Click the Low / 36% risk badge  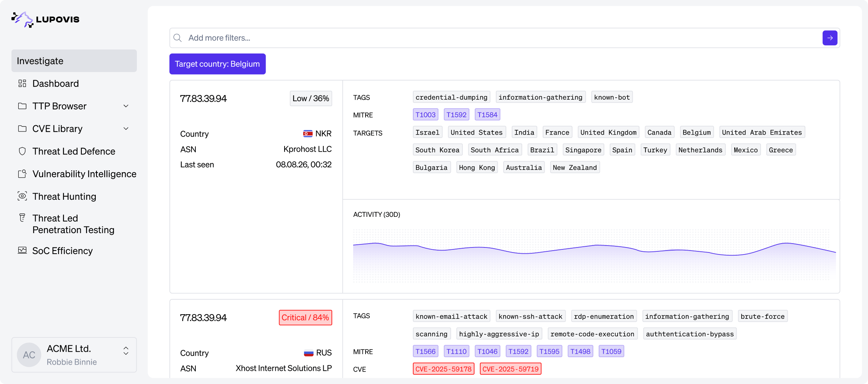pyautogui.click(x=311, y=99)
